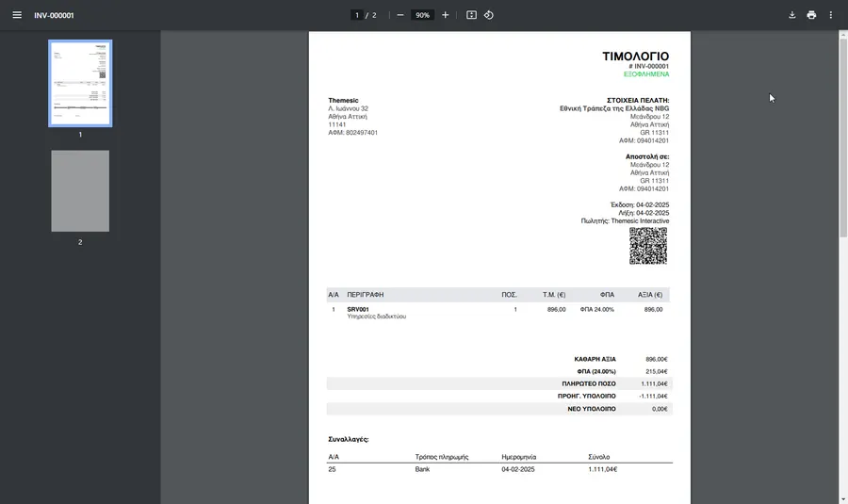This screenshot has height=504, width=848.
Task: Click the SRV001 item code
Action: (358, 309)
